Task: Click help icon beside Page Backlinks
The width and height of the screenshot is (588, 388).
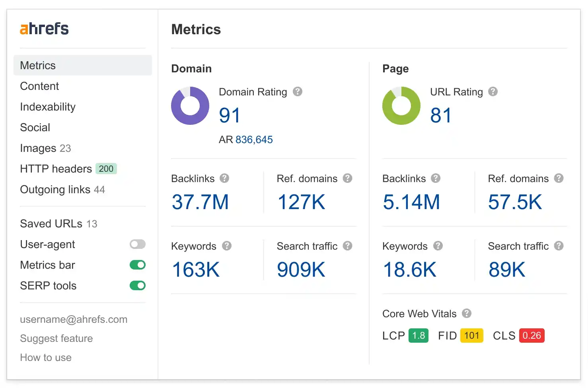Action: coord(436,178)
